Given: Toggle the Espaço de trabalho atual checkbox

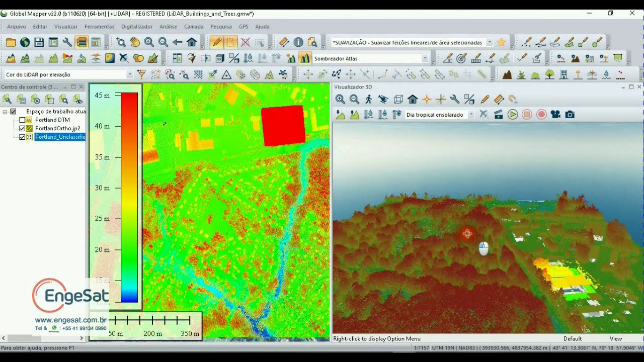Looking at the screenshot, I should (14, 112).
